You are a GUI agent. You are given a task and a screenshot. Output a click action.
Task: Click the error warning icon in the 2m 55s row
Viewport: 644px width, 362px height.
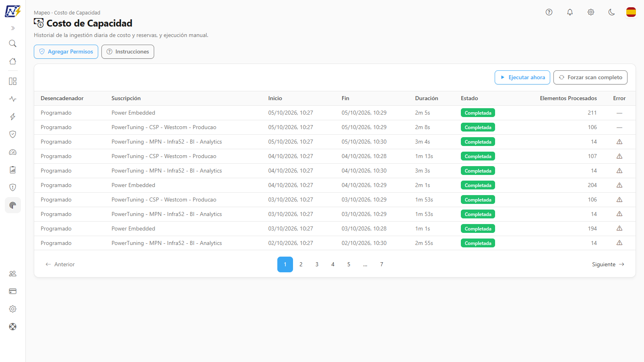point(619,243)
